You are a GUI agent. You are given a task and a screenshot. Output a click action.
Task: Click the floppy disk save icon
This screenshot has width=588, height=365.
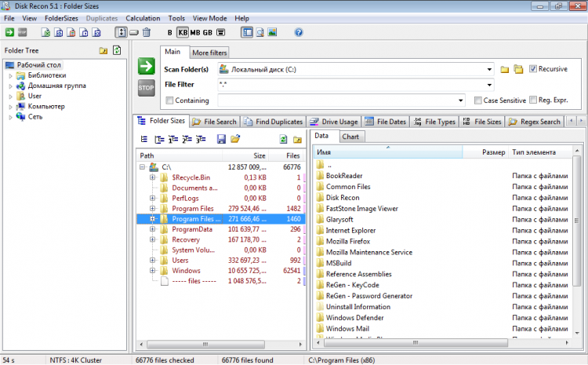pos(221,139)
